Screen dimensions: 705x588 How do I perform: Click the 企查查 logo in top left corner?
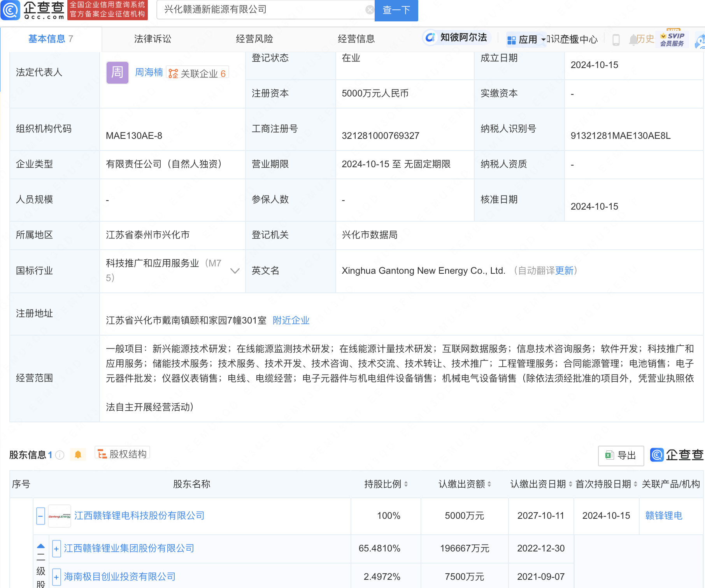click(x=33, y=10)
